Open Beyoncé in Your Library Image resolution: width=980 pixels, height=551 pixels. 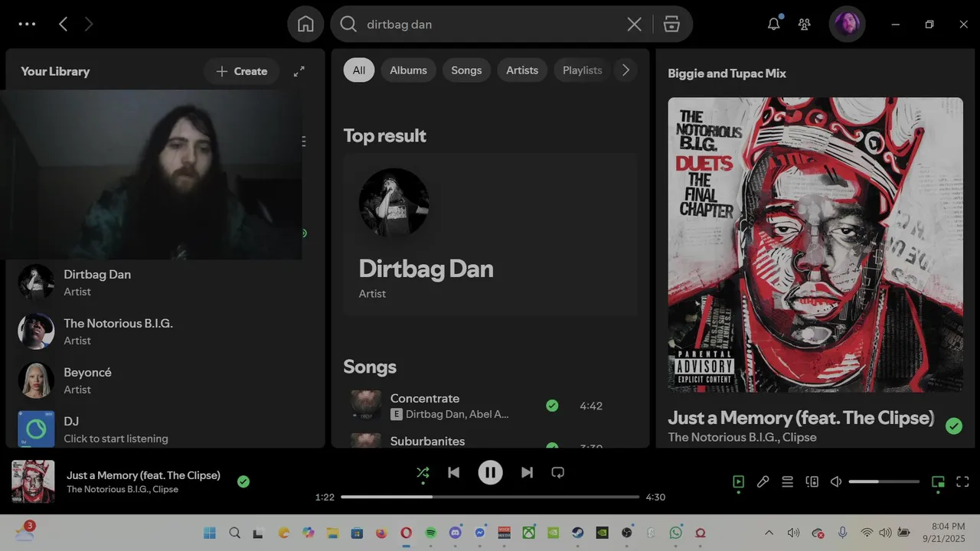165,380
